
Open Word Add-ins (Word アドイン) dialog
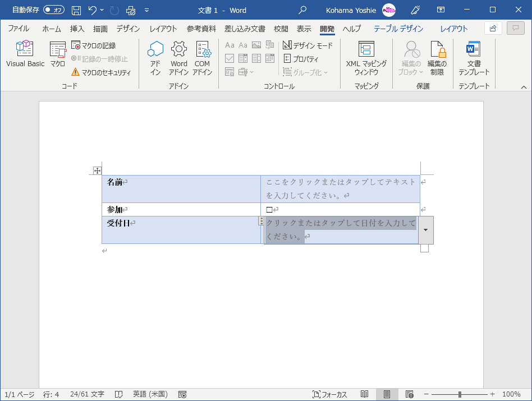(179, 58)
